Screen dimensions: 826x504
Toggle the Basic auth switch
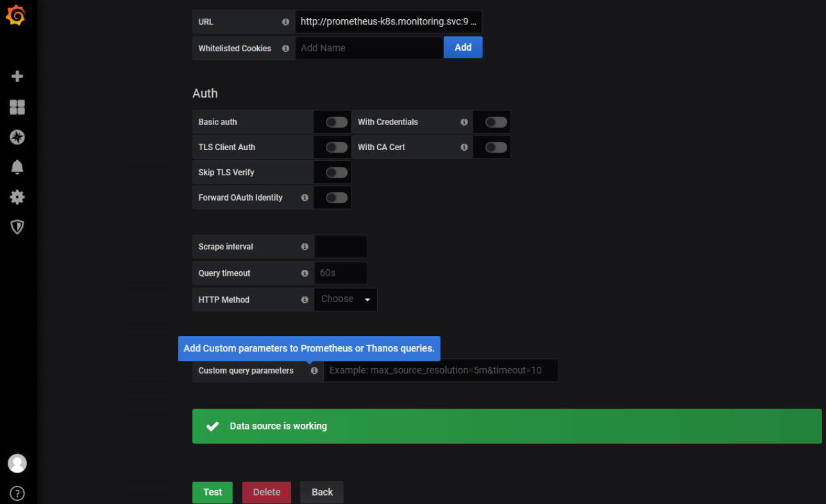click(337, 122)
